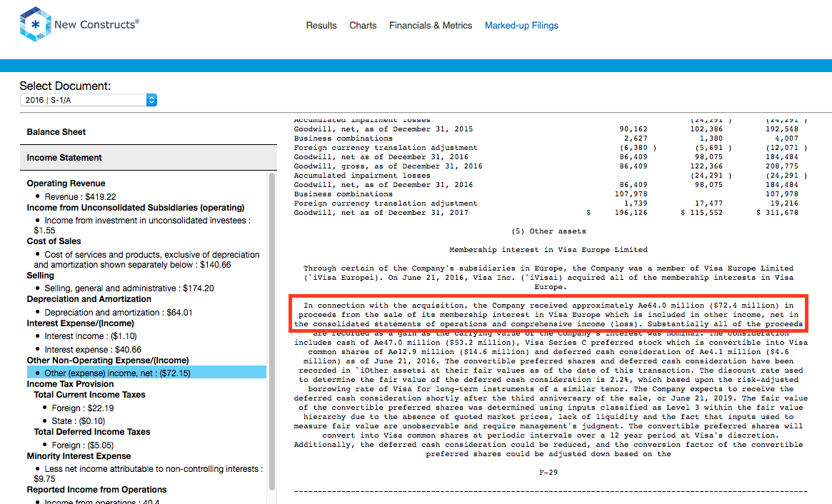832x504 pixels.
Task: Click the New Constructs hexagon logo
Action: (x=35, y=24)
